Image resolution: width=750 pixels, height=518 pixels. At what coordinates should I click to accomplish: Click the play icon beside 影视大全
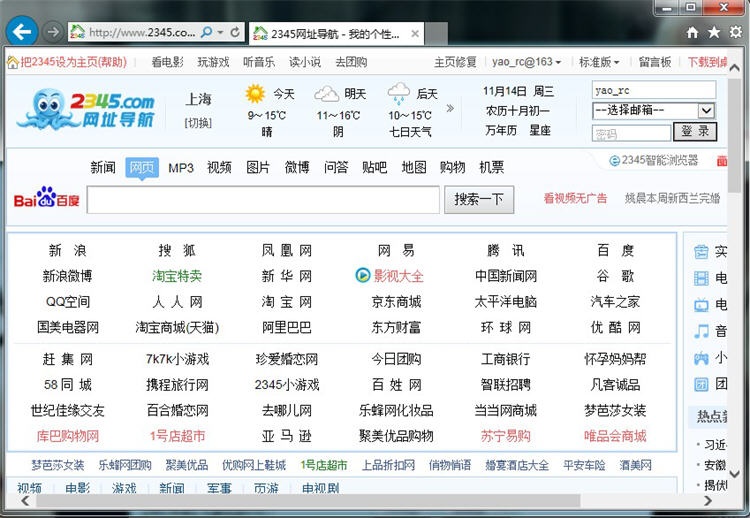(362, 275)
